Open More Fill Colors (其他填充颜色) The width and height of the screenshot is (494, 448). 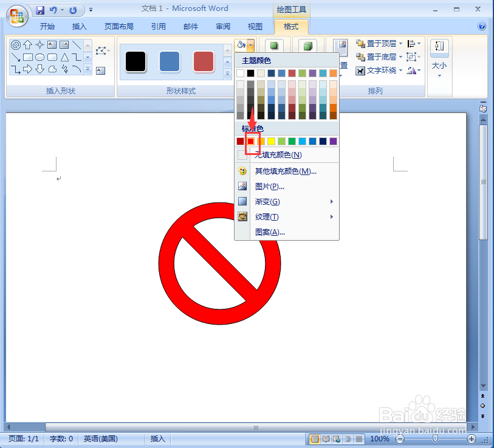(287, 171)
